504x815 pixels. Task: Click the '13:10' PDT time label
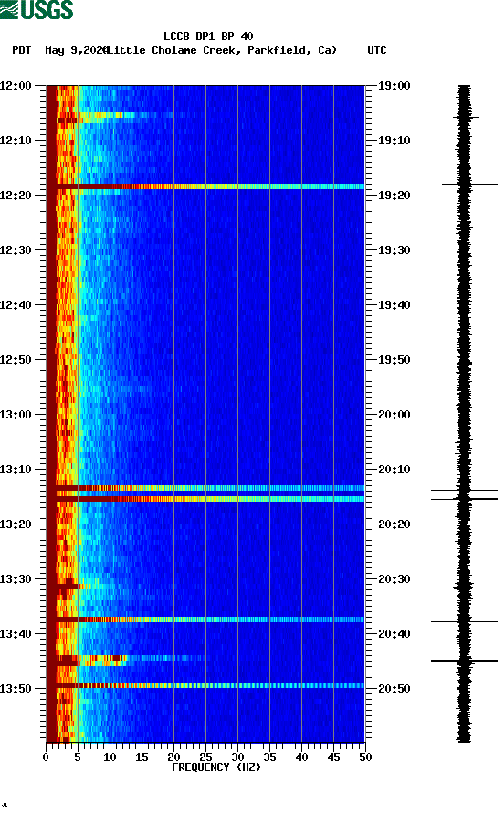coord(16,470)
